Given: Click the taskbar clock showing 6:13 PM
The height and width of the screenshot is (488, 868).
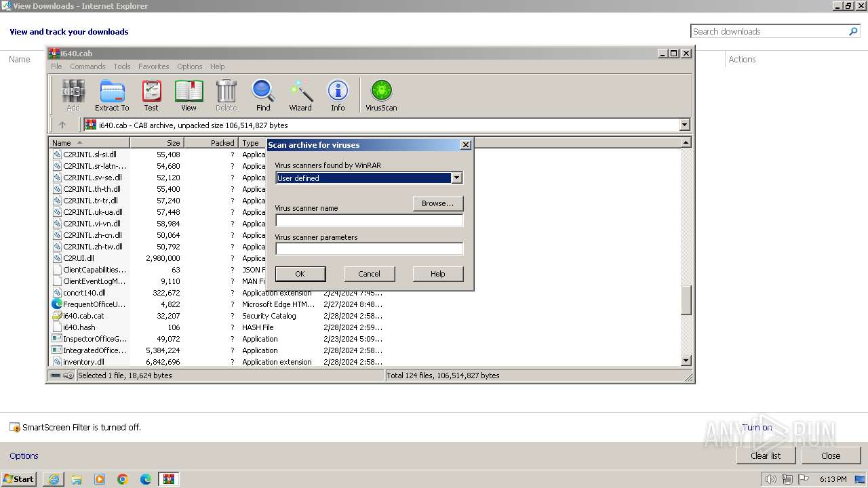Looking at the screenshot, I should pos(833,479).
